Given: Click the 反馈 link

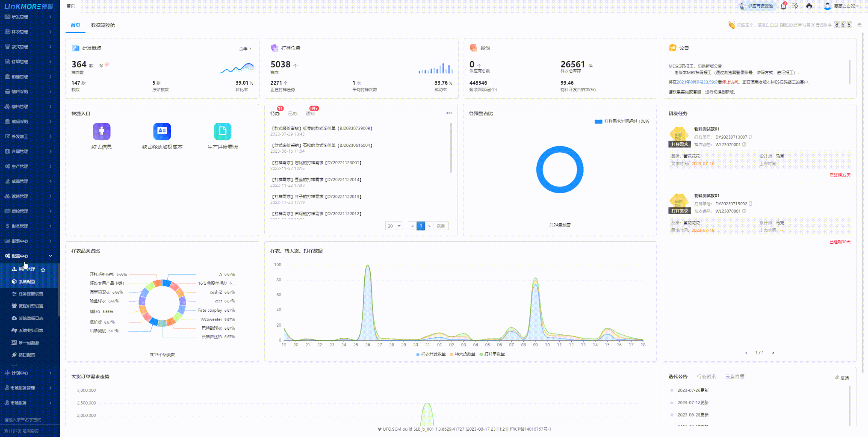Looking at the screenshot, I should [842, 378].
